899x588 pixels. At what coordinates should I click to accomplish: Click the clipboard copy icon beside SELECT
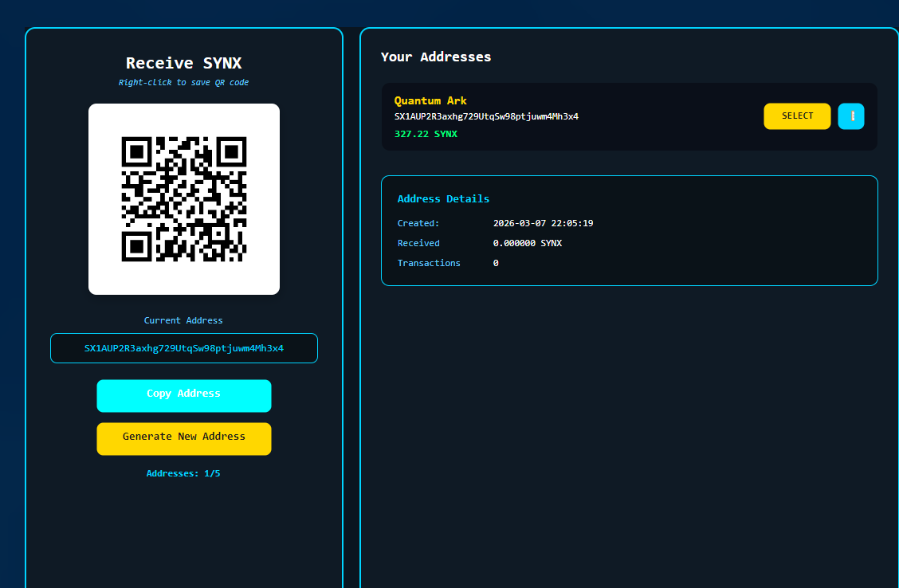[850, 116]
